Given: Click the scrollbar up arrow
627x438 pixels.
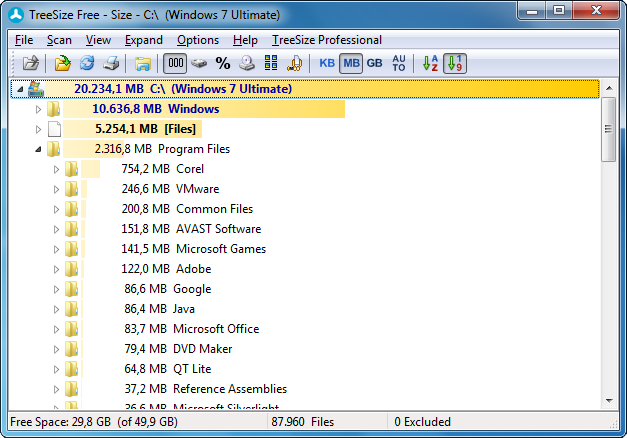Looking at the screenshot, I should (609, 88).
